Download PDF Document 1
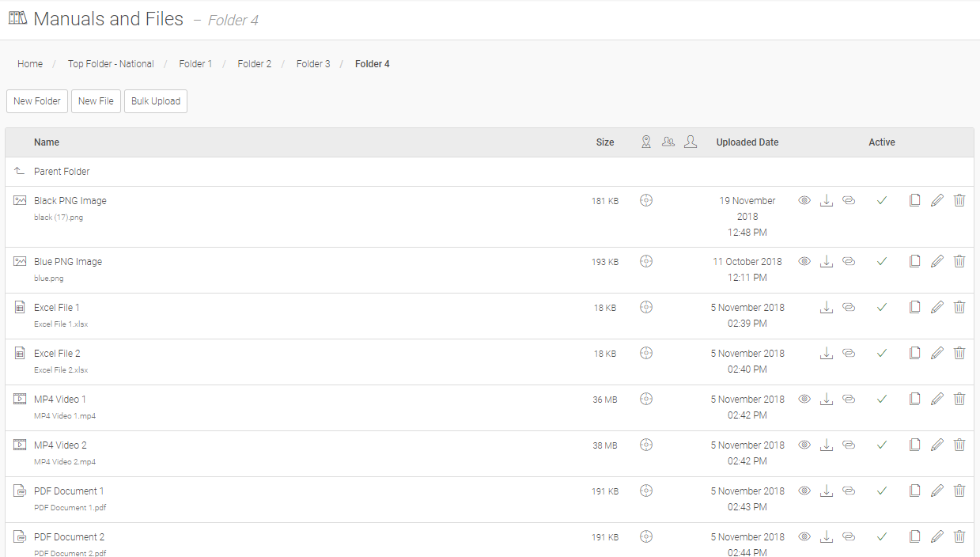 click(827, 491)
